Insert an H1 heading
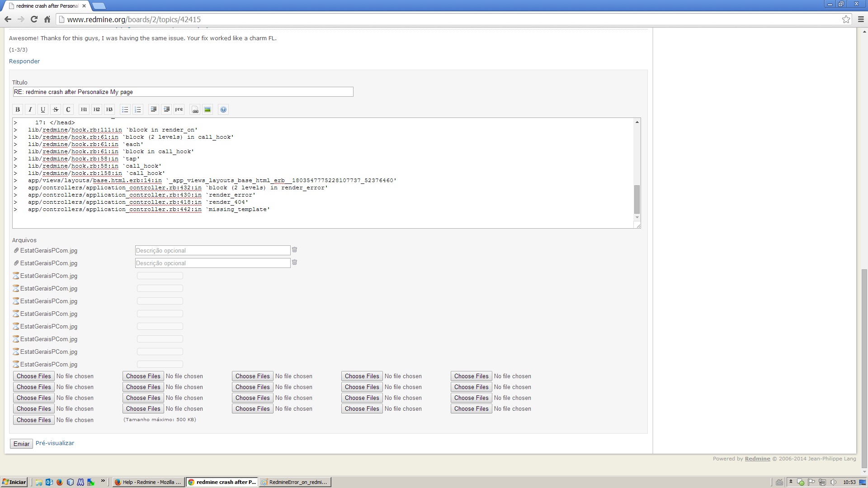868x488 pixels. pyautogui.click(x=84, y=109)
